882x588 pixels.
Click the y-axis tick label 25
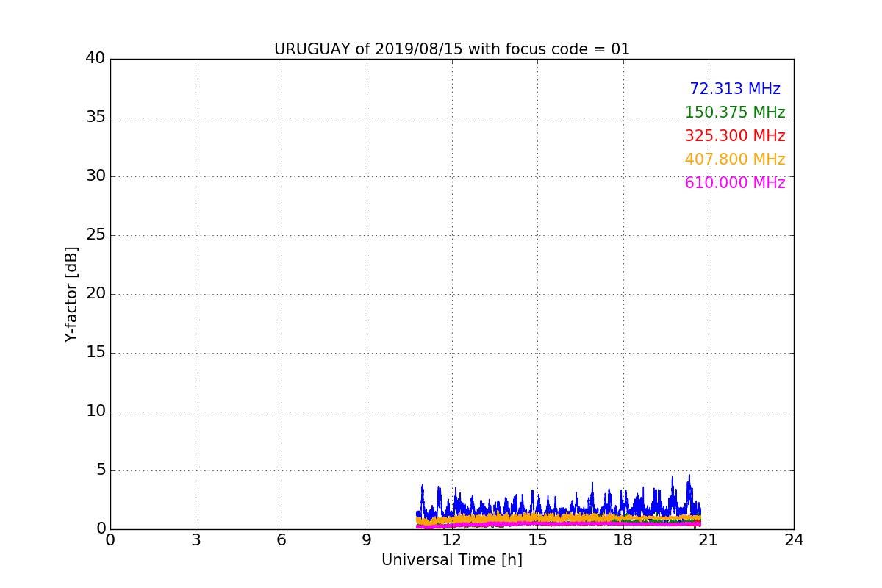point(96,234)
